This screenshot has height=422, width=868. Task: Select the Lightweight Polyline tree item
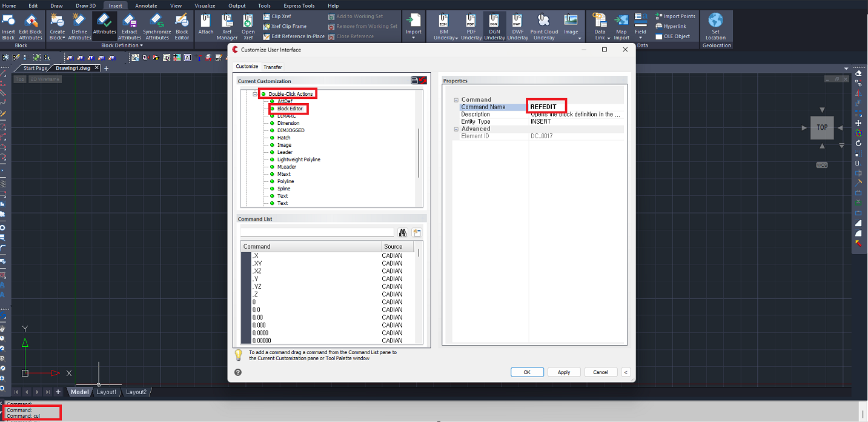coord(299,159)
